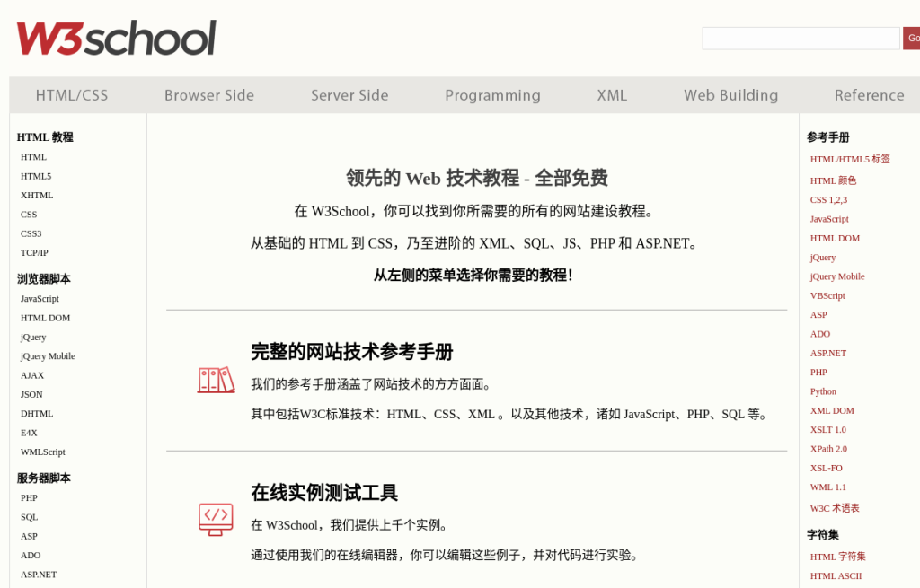Go to the XML navigation tab
920x588 pixels.
612,95
